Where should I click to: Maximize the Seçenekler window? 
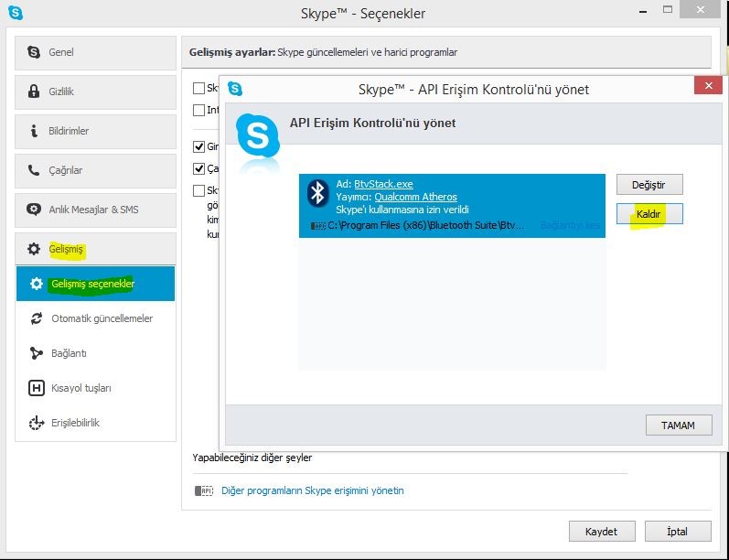668,9
